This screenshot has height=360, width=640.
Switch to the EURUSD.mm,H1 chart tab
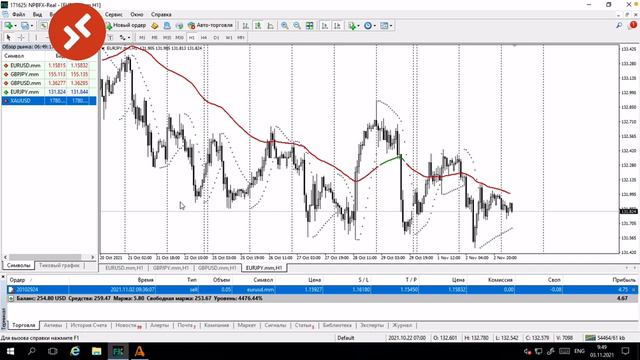[124, 268]
